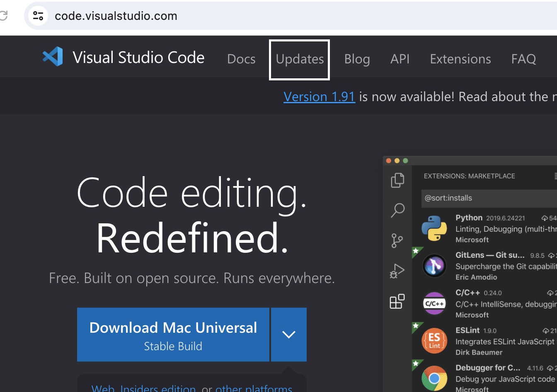Click the Visual Studio Code logo

coord(52,56)
